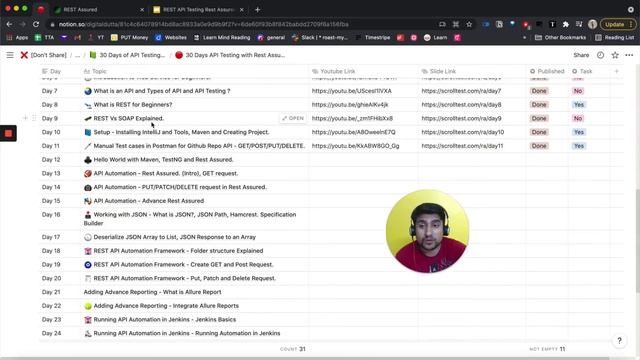Add a new column with plus icon
Viewport: 640px width, 360px height.
[x=617, y=71]
